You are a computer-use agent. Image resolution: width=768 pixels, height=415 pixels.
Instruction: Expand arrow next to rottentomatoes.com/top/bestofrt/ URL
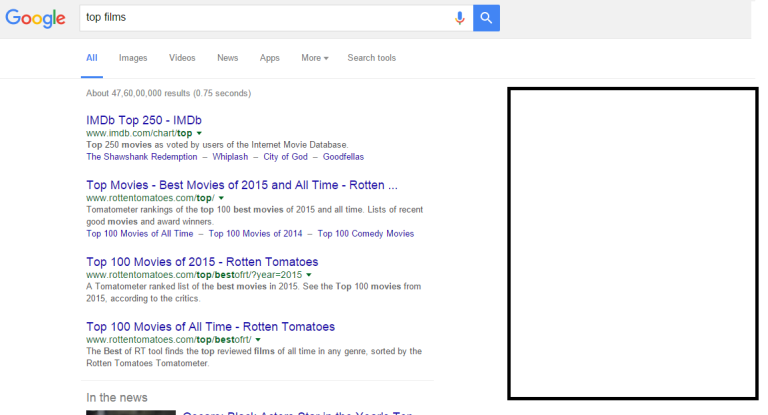coord(258,340)
